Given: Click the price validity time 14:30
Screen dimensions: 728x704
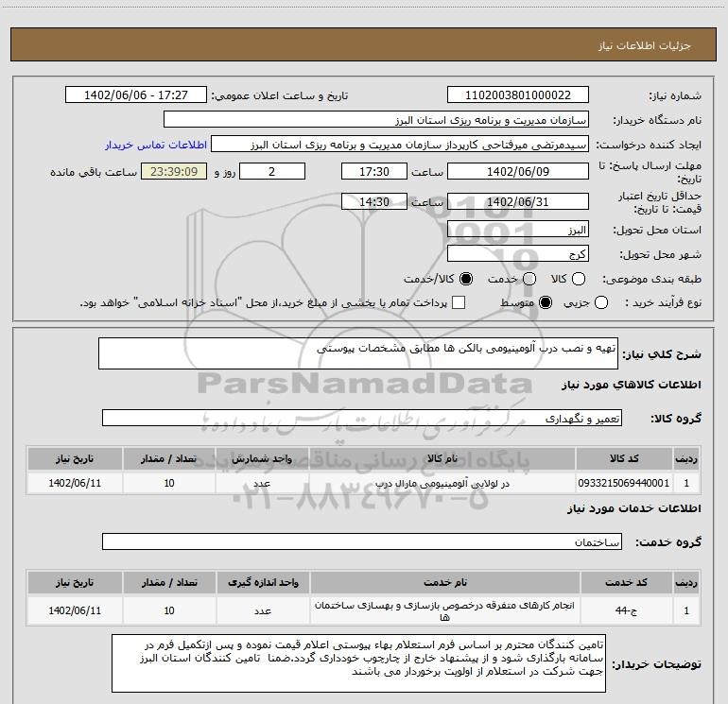Looking at the screenshot, I should coord(374,201).
